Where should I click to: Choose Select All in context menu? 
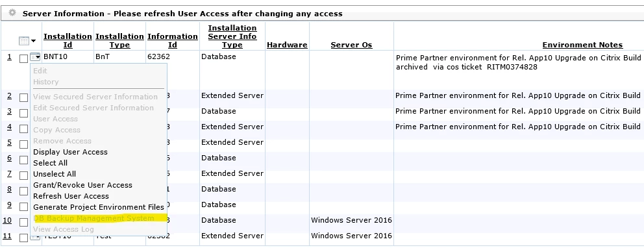click(x=50, y=163)
